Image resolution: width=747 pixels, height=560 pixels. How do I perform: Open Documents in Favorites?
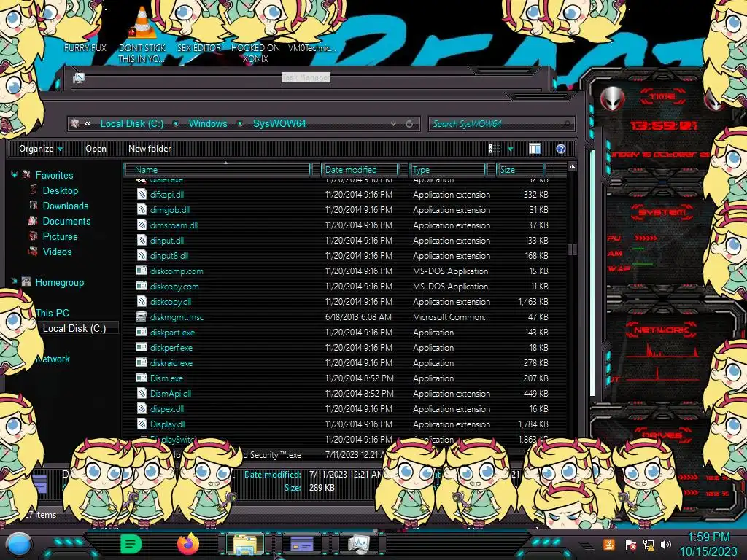coord(66,221)
